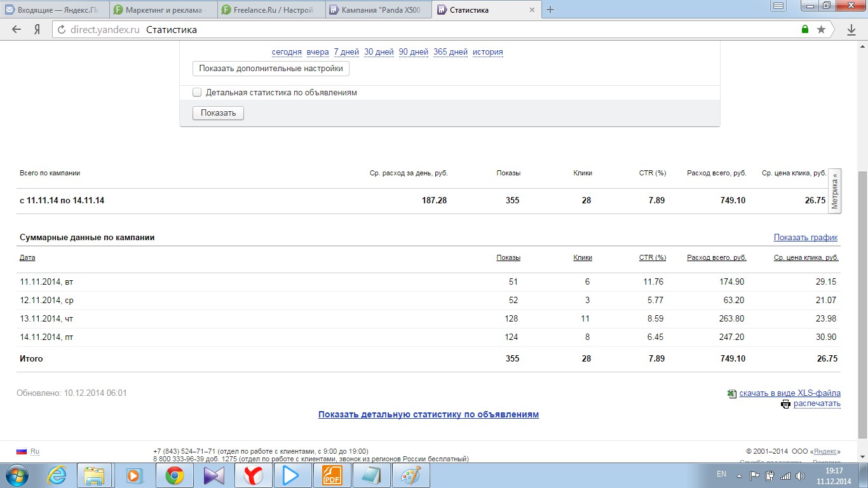868x488 pixels.
Task: Click the "Показать" button
Action: (x=218, y=113)
